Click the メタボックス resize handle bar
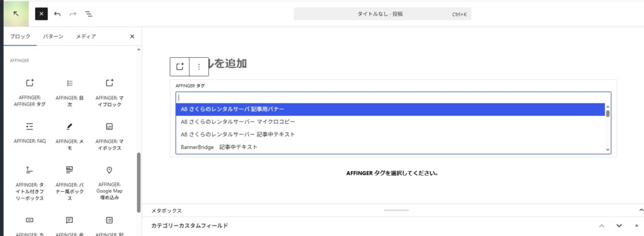644x236 pixels. (396, 210)
